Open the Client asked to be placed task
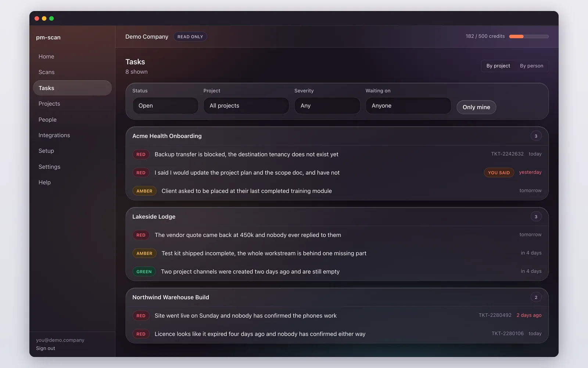 pos(337,191)
